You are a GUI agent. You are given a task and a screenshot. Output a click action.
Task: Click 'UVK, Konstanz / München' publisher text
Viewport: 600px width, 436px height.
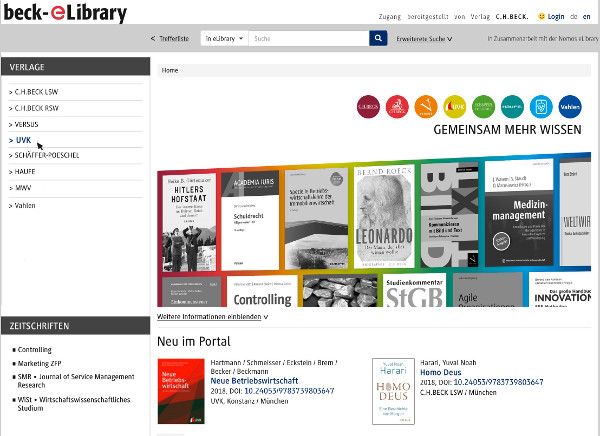[x=249, y=401]
